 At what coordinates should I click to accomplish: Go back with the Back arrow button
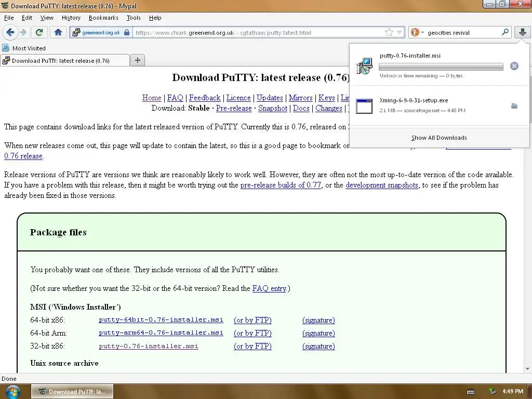(x=10, y=33)
